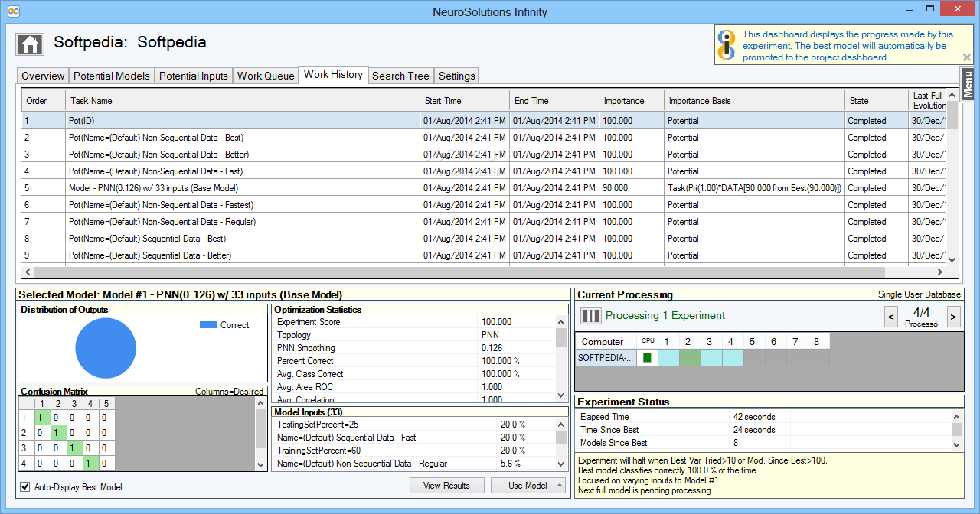Open the vertical Menu side tab
This screenshot has height=514, width=980.
click(968, 83)
